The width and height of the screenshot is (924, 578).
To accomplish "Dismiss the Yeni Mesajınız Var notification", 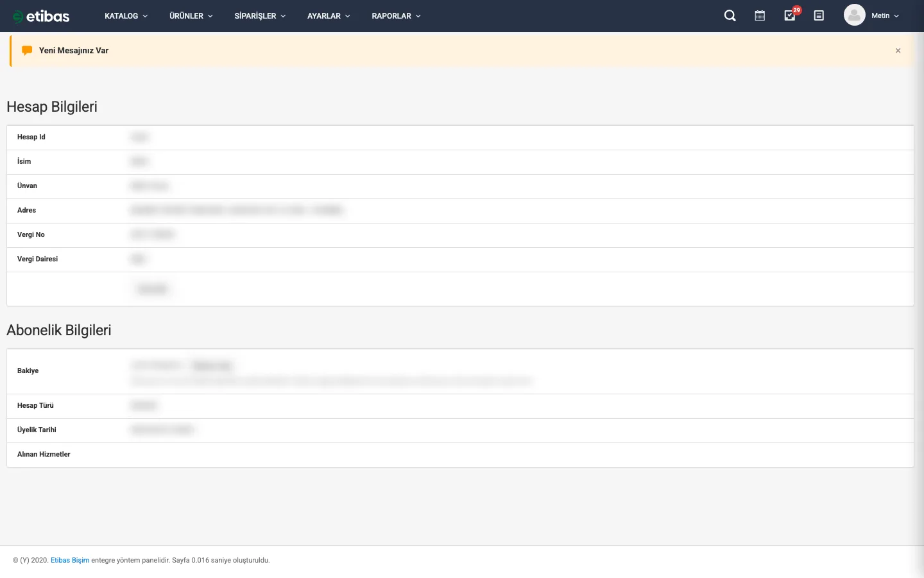I will pos(898,51).
